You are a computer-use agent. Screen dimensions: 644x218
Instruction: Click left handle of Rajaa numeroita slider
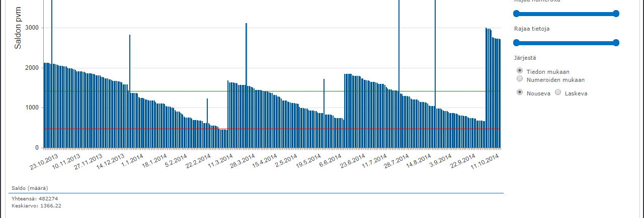tap(516, 14)
